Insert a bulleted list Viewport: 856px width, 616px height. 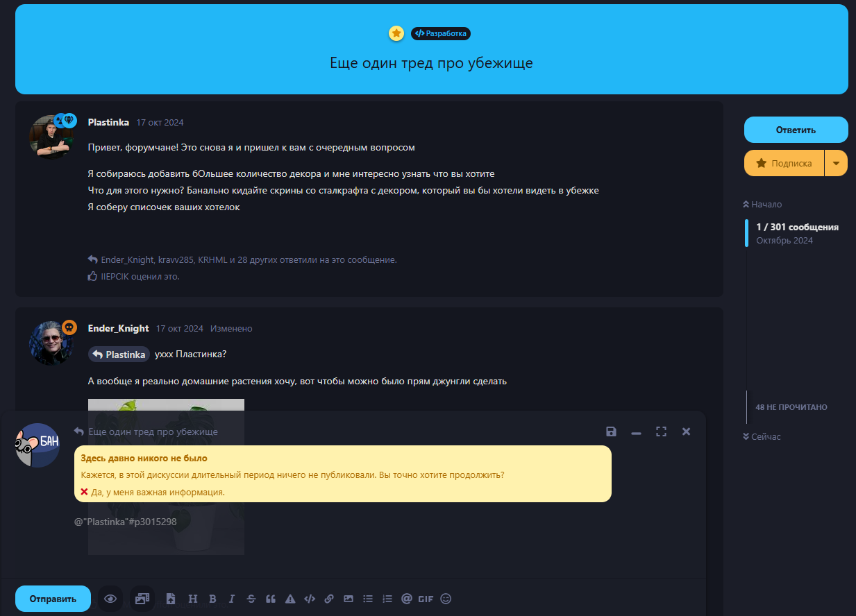pos(368,599)
